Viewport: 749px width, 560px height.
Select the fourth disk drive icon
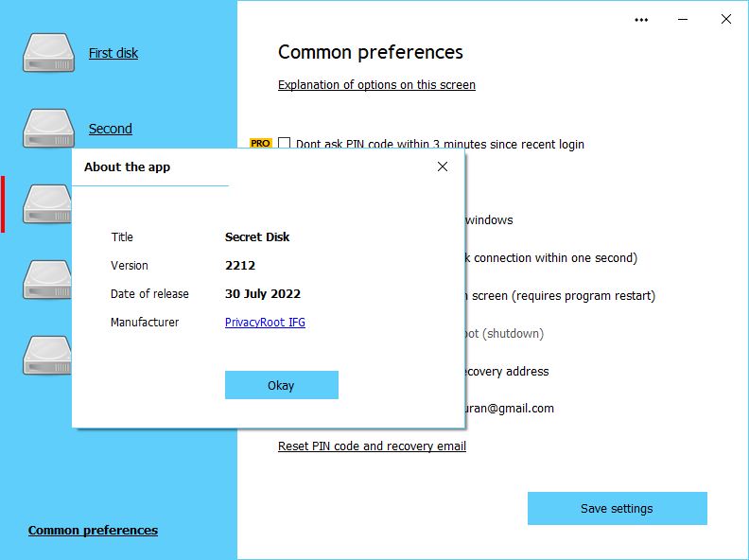[x=47, y=279]
